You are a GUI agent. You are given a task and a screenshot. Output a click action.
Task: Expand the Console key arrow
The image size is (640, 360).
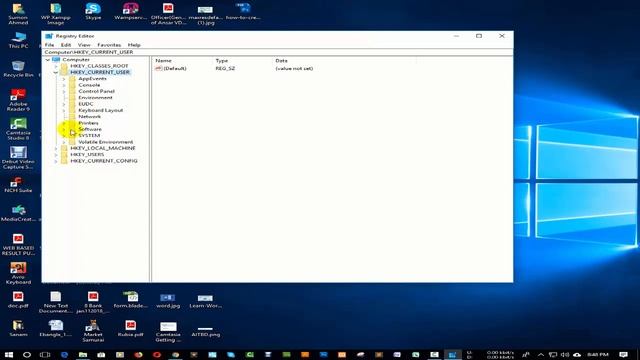[64, 85]
